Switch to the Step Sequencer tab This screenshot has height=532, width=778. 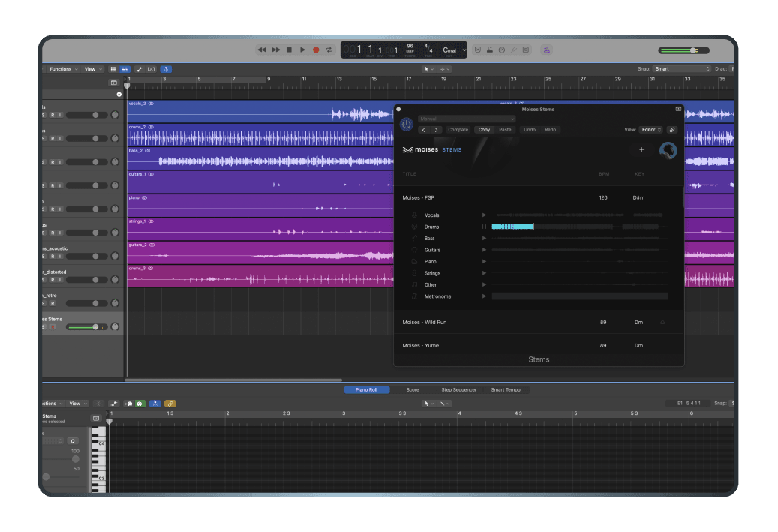coord(459,390)
